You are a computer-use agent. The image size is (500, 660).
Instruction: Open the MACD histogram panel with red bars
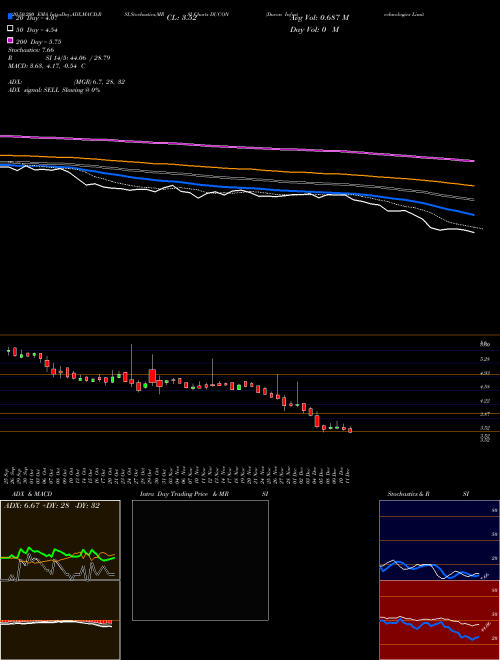tap(60, 620)
